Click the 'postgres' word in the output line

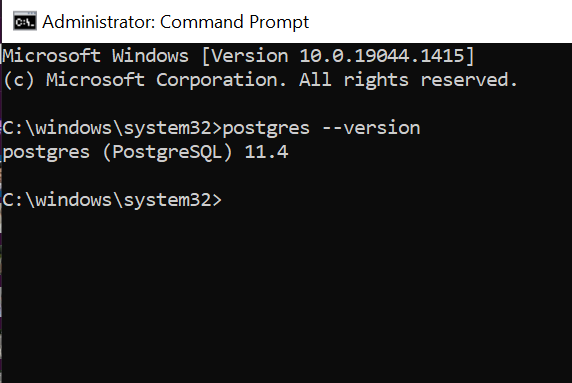tap(46, 152)
